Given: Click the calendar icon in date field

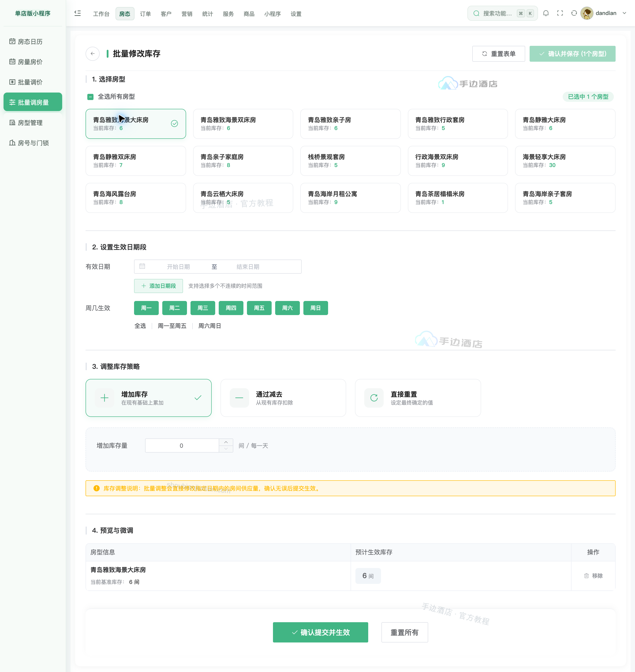Looking at the screenshot, I should (x=142, y=267).
